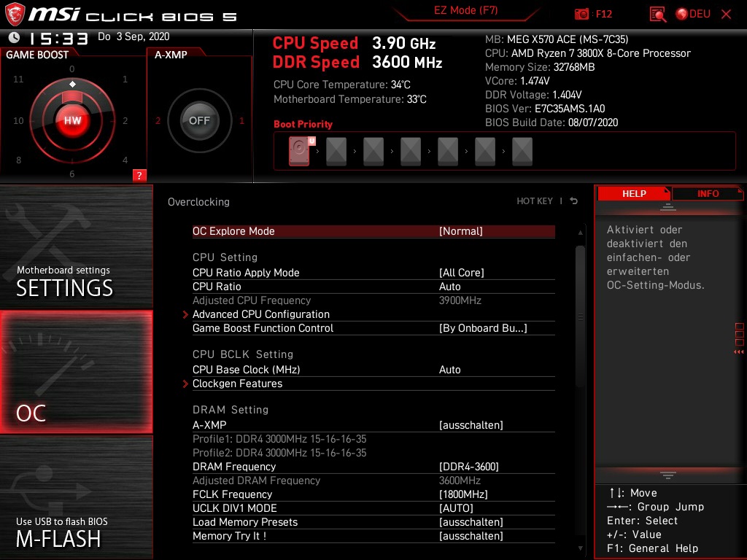The height and width of the screenshot is (560, 747).
Task: Toggle the A-XMP OFF button
Action: [x=199, y=120]
